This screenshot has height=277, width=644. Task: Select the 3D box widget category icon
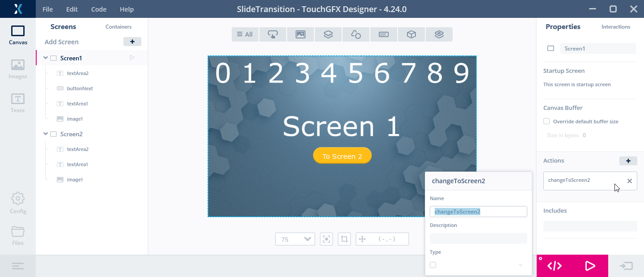point(411,34)
